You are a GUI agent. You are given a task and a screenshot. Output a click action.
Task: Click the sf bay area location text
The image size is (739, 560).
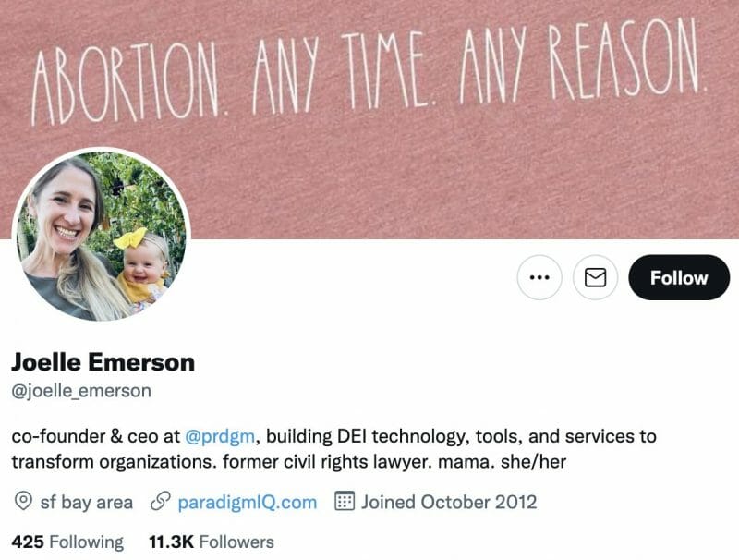(x=86, y=503)
